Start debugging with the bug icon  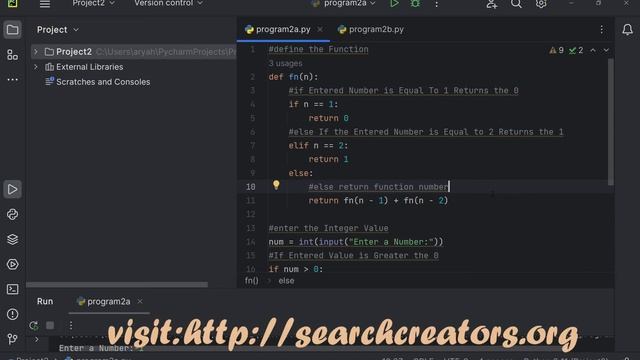pos(415,4)
